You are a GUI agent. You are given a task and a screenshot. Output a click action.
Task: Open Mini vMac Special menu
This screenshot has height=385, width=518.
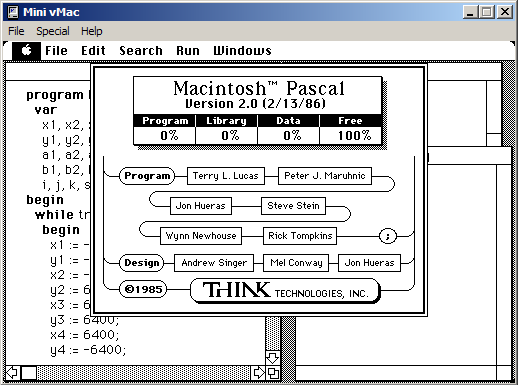tap(53, 31)
